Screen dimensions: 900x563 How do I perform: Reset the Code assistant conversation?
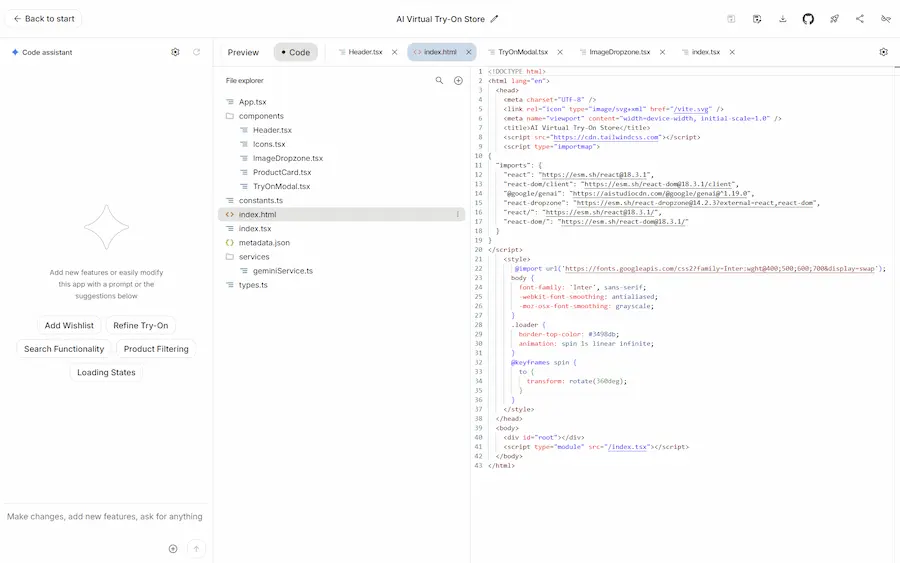click(x=196, y=52)
